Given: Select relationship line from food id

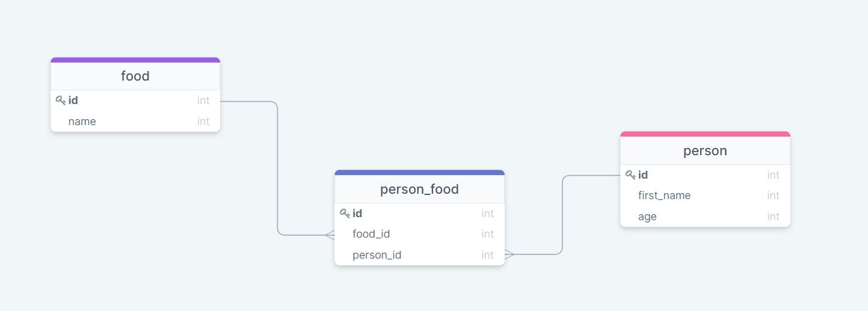Looking at the screenshot, I should tap(277, 168).
